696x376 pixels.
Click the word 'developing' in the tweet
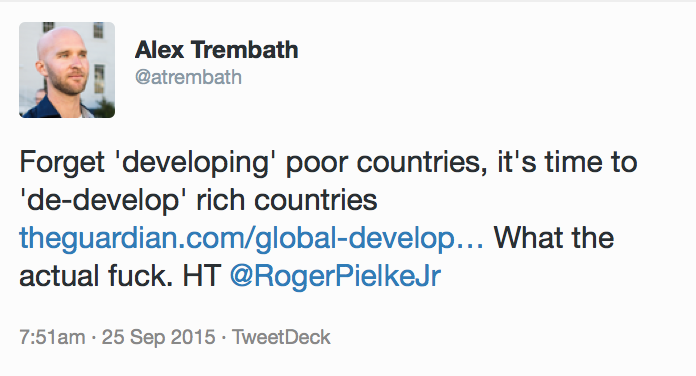(x=196, y=162)
